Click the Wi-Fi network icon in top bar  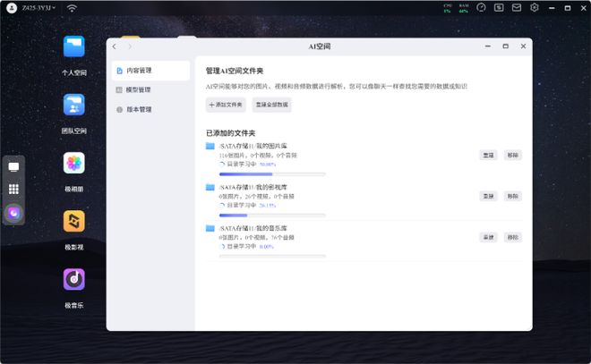[x=72, y=8]
